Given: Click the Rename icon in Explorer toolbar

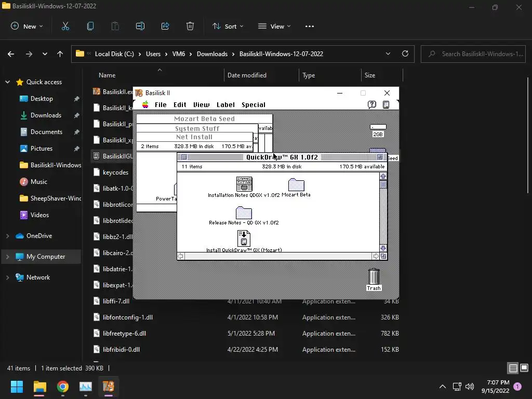Looking at the screenshot, I should 140,26.
